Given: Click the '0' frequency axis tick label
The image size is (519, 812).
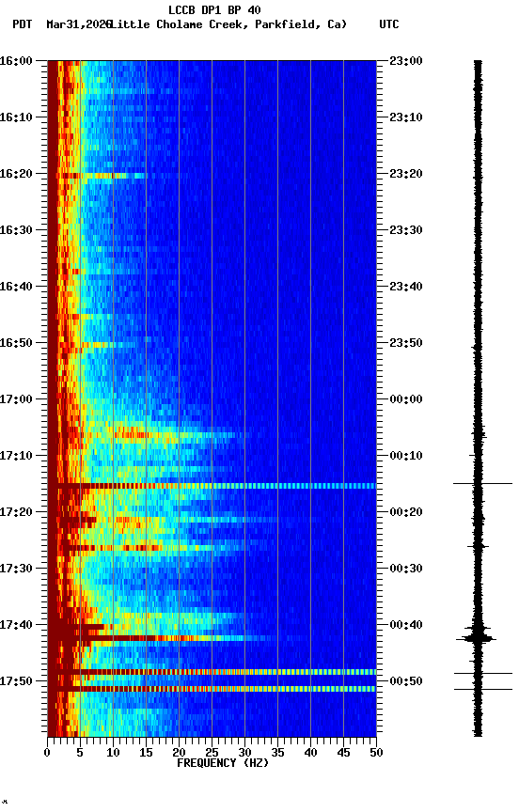Looking at the screenshot, I should point(47,753).
